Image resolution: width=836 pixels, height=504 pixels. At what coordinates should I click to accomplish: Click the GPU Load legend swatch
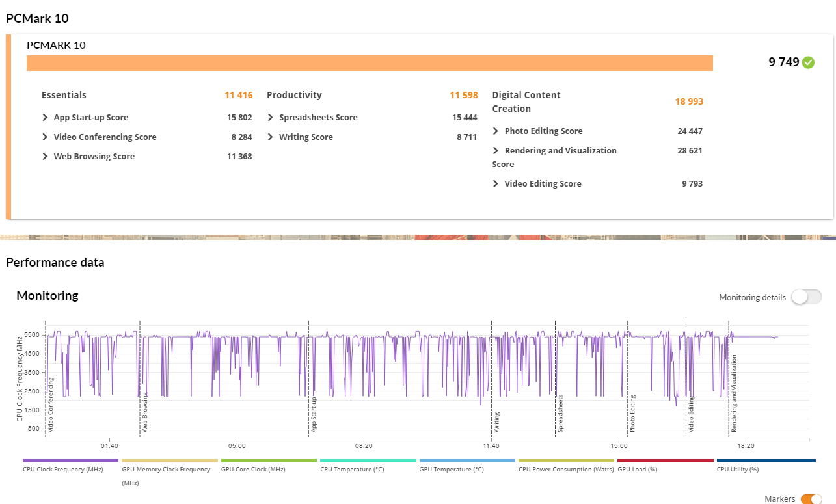point(666,460)
